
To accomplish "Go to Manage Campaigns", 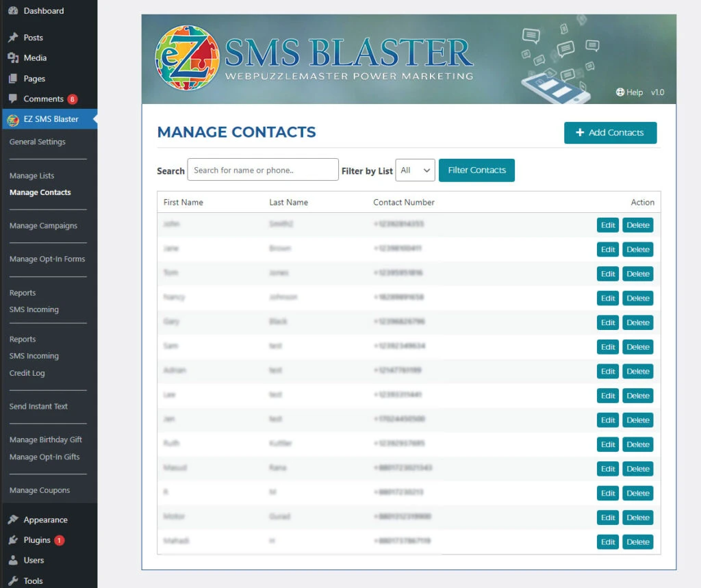I will (x=43, y=226).
